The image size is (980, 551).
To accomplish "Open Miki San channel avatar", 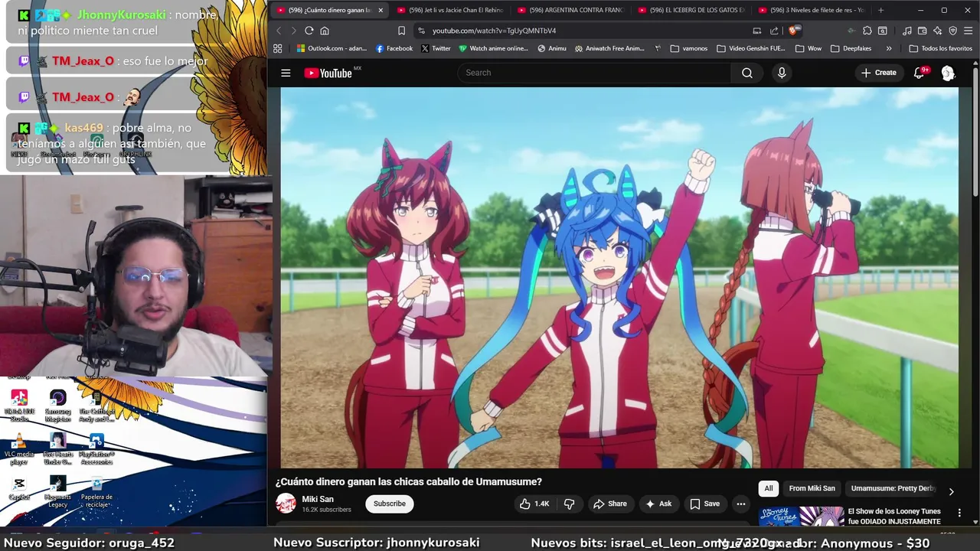I will click(286, 504).
